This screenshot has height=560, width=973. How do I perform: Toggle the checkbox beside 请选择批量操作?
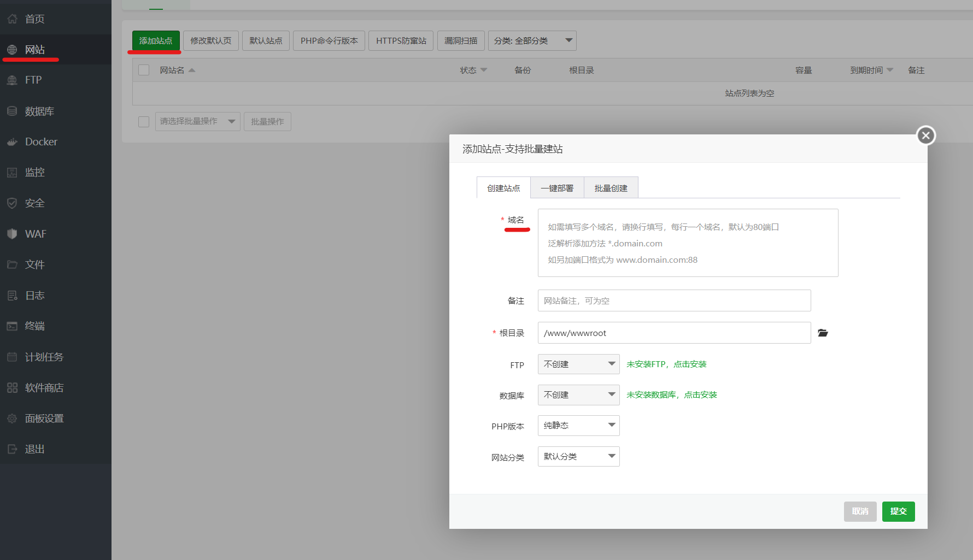(x=144, y=121)
